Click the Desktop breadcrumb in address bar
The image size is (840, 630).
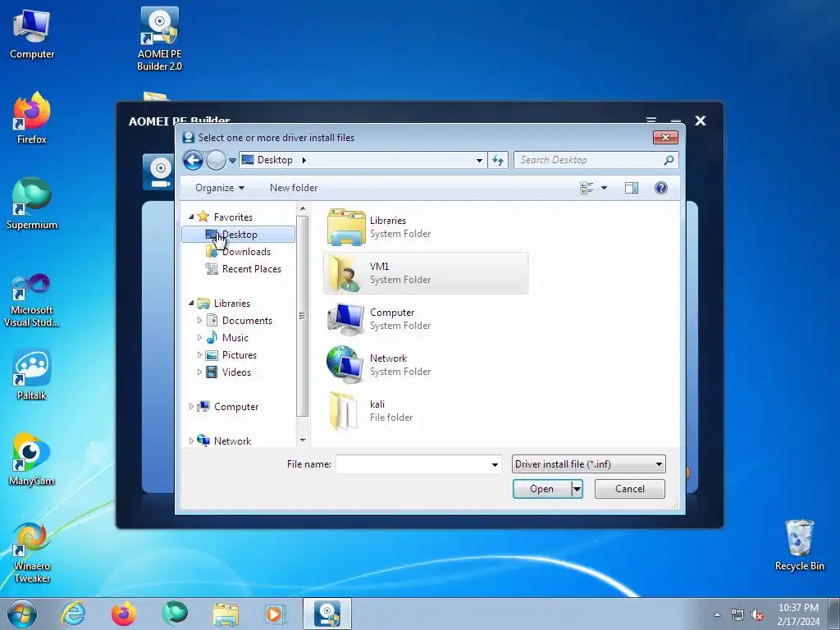(275, 160)
